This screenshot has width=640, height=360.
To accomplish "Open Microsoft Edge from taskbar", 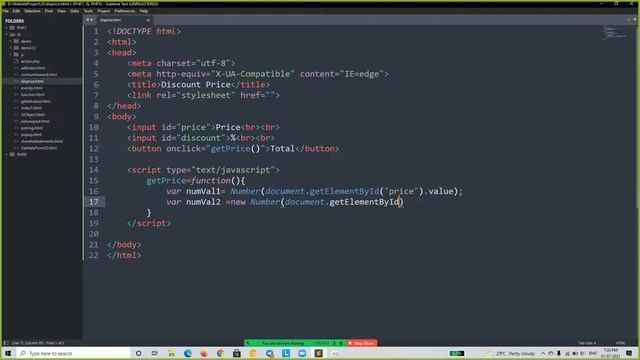I will pyautogui.click(x=188, y=353).
